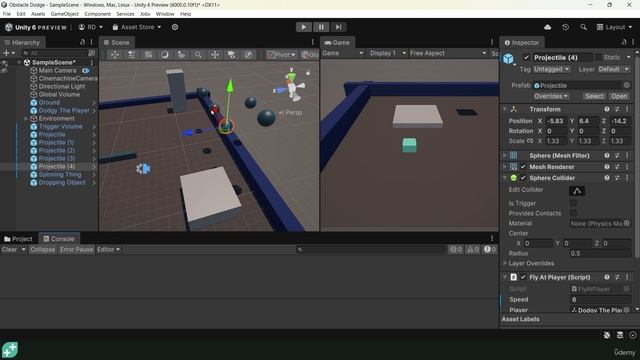Select Main Camera in the Hierarchy
Viewport: 640px width, 360px height.
pyautogui.click(x=57, y=70)
